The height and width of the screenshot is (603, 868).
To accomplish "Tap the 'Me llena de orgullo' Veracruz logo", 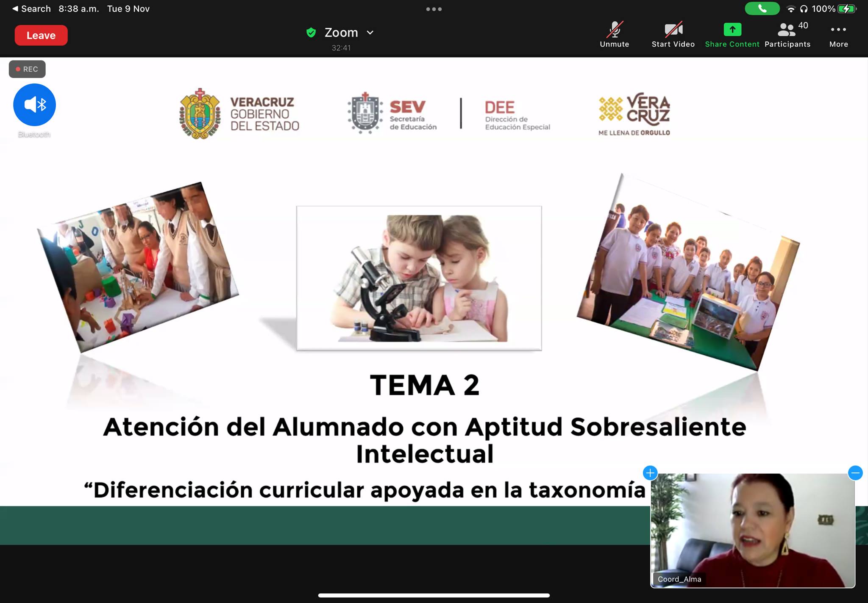I will click(634, 114).
